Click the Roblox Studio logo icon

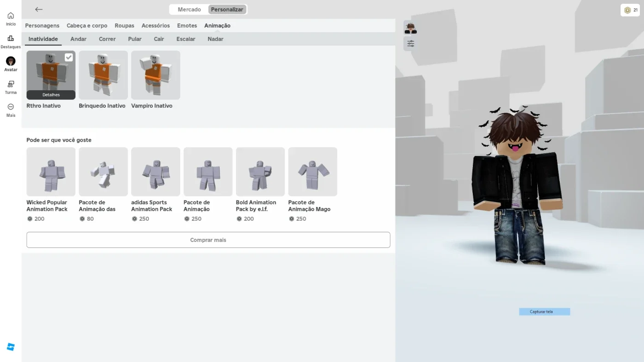click(11, 347)
